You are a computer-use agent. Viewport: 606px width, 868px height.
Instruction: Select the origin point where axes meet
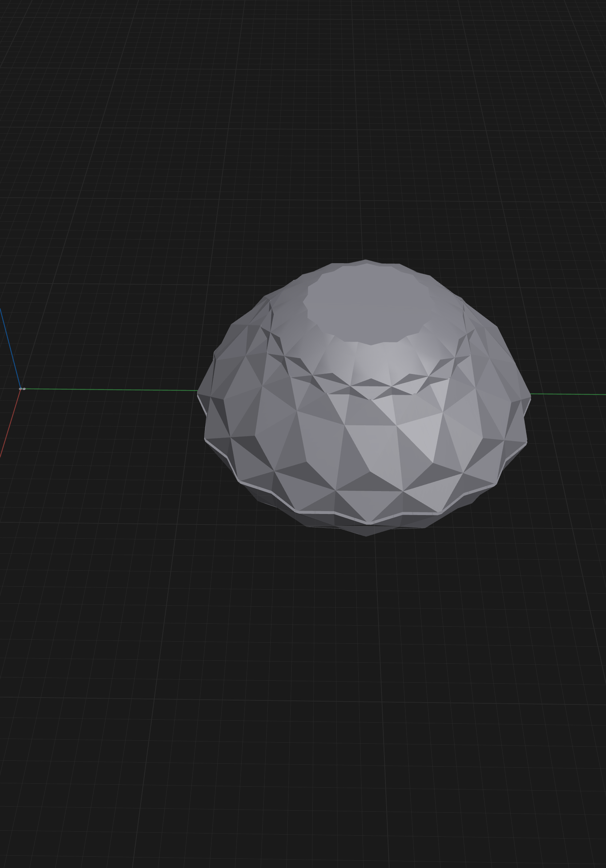point(22,389)
